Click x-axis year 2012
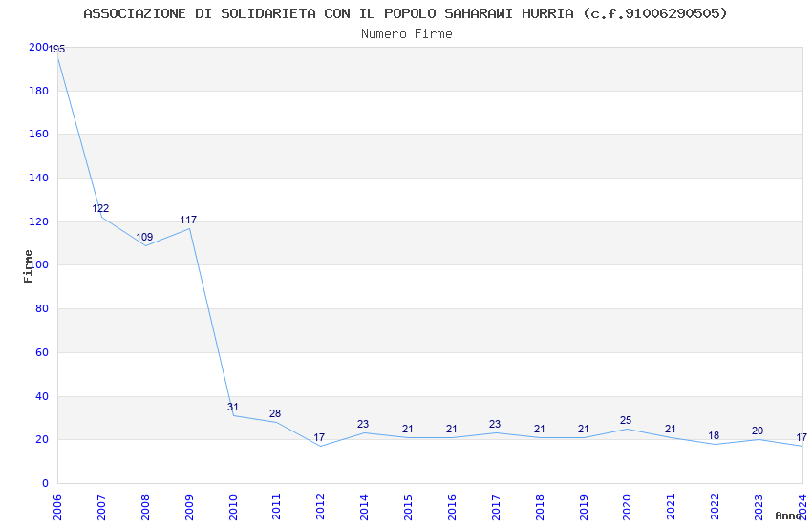This screenshot has height=525, width=812. coord(321,508)
